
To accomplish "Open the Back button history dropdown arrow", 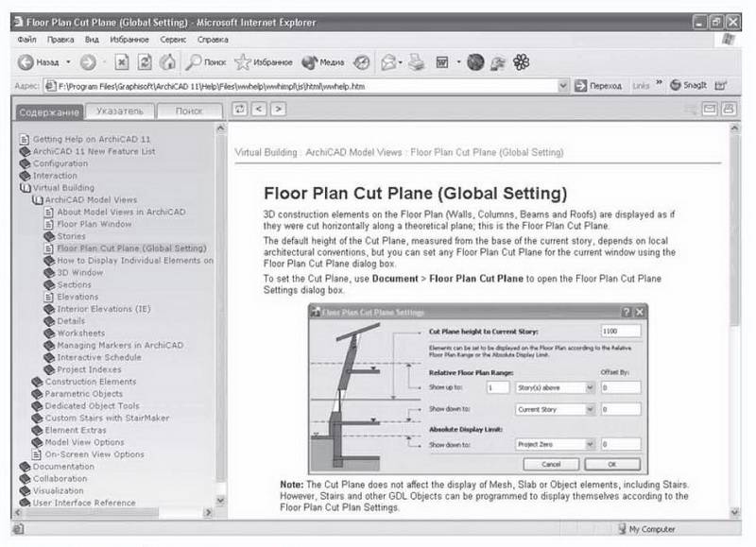I will 68,62.
